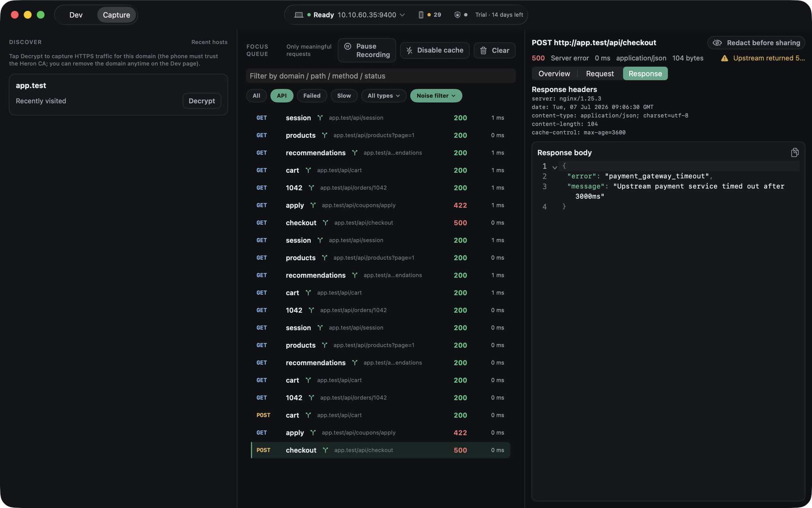The height and width of the screenshot is (508, 812).
Task: Click the yellow warning triangle icon
Action: click(724, 58)
